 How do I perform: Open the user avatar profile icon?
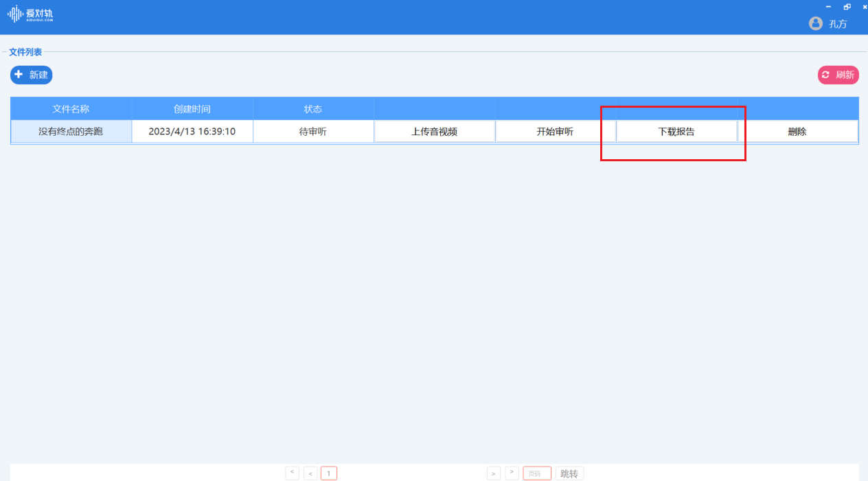point(815,23)
